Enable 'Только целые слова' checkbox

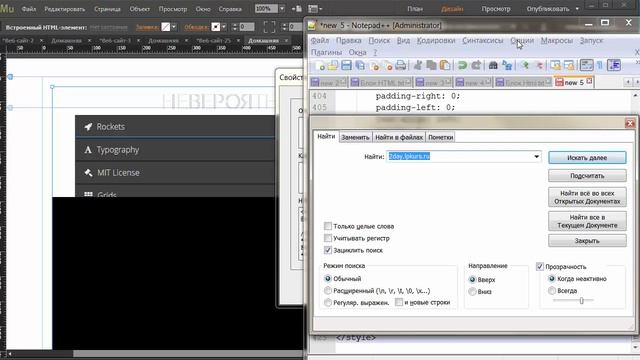[328, 226]
